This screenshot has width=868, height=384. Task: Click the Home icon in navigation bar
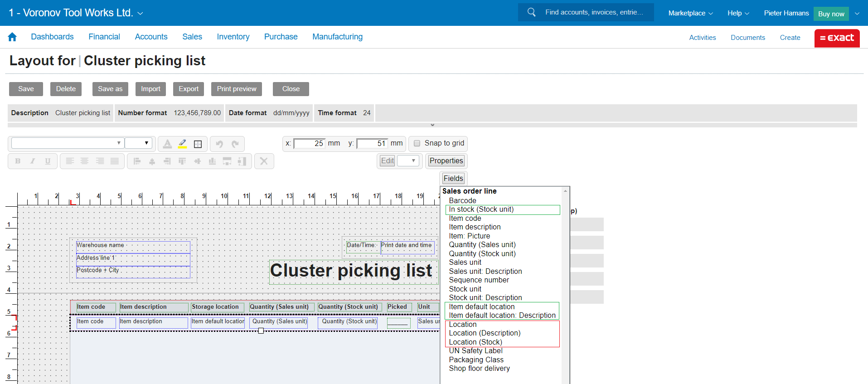[12, 37]
